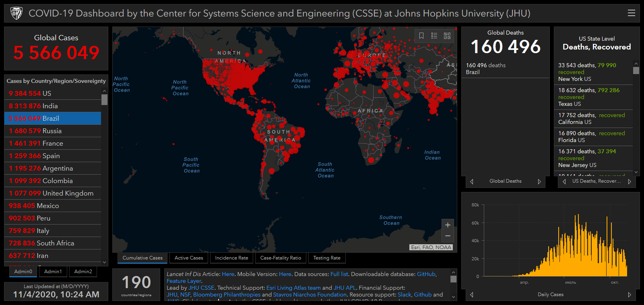
Task: Select the highlighted Brazil row
Action: [53, 118]
